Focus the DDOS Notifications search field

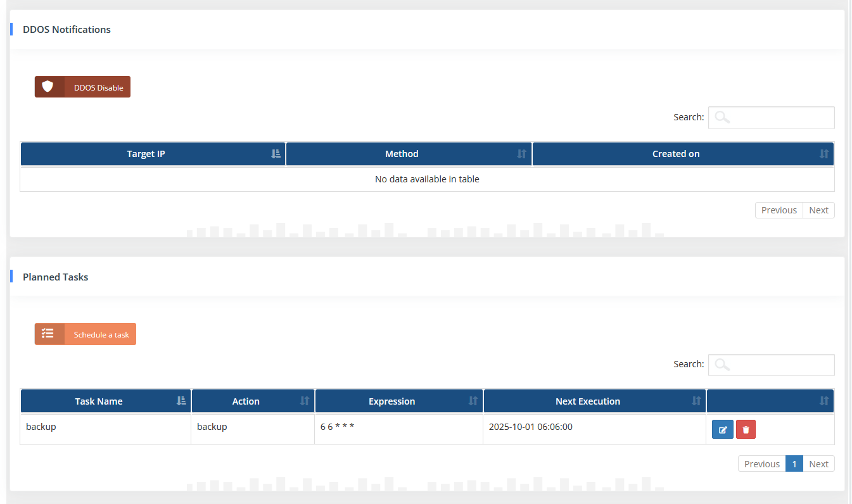771,118
